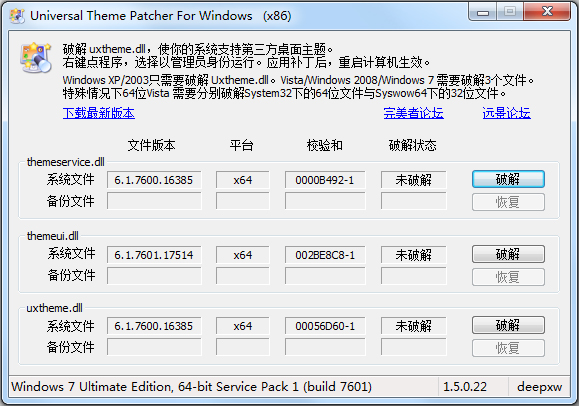Click empty backup checksum field for uxtheme.dll
The image size is (579, 406).
tap(325, 347)
